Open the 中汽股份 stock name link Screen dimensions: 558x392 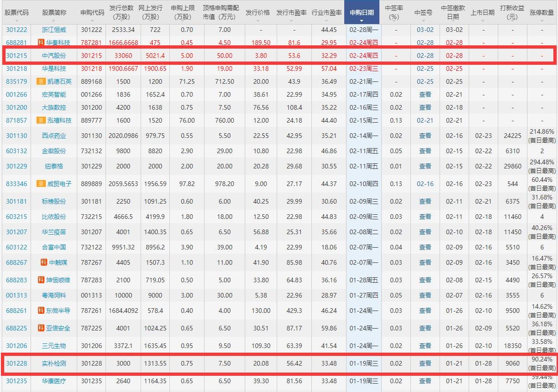click(54, 56)
